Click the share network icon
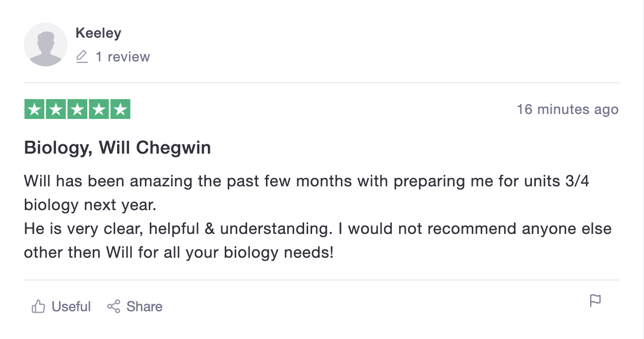 114,307
